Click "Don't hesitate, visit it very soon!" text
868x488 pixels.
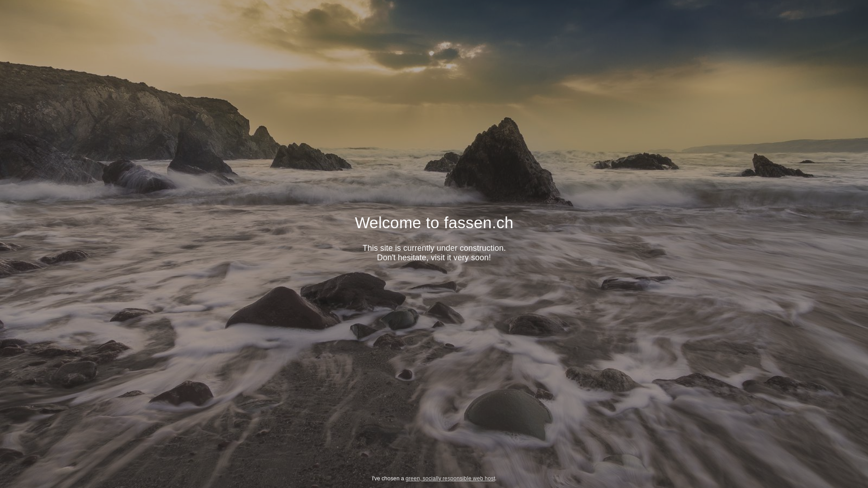(434, 258)
